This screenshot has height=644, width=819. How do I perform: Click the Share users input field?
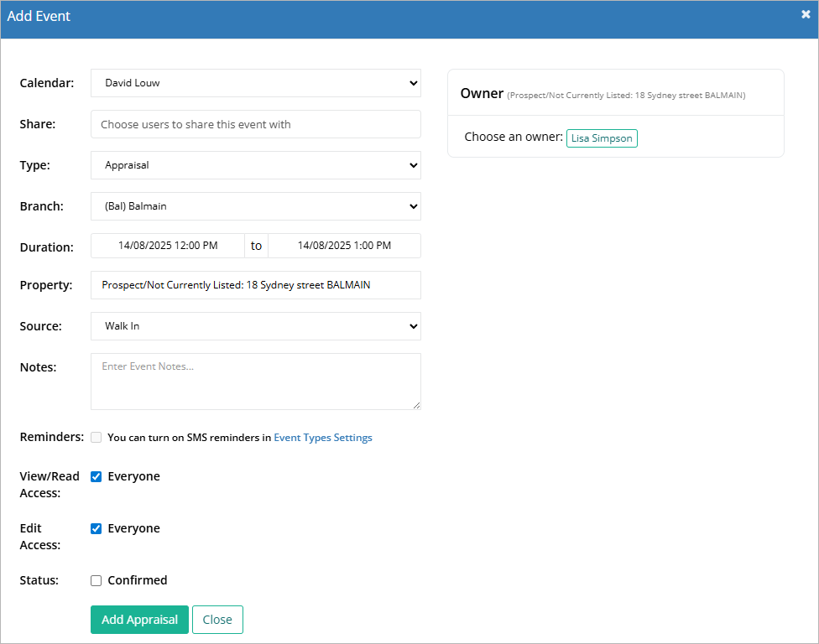(x=255, y=124)
